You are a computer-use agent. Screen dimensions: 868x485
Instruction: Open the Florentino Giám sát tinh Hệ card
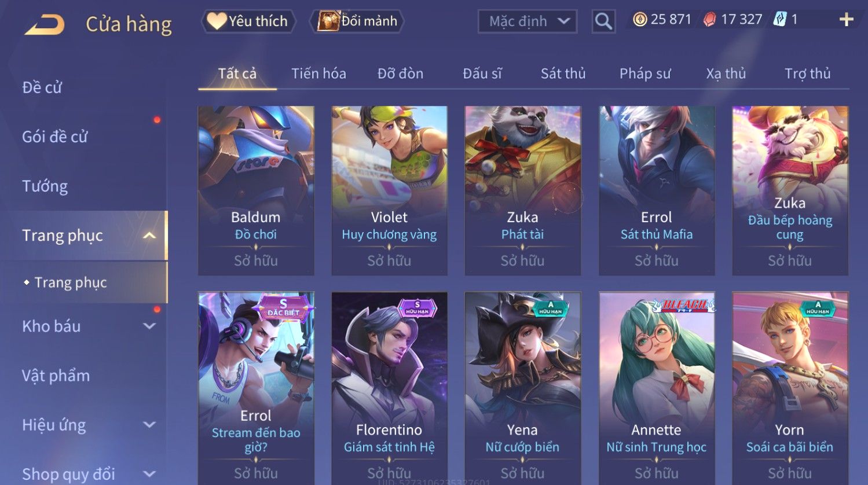pos(389,388)
